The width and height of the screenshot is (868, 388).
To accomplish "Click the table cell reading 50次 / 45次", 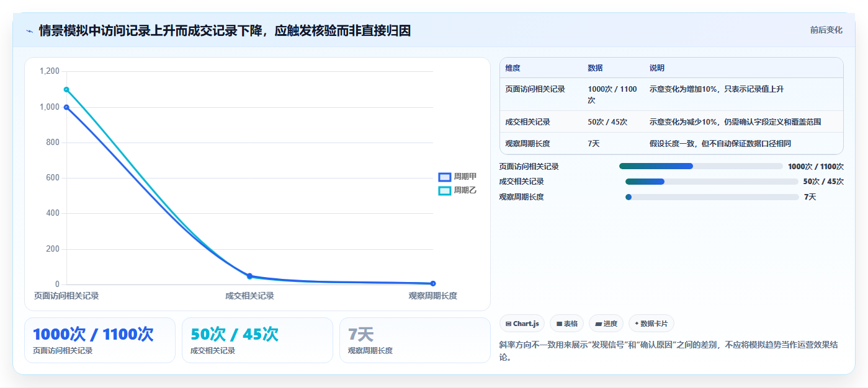I will [607, 122].
